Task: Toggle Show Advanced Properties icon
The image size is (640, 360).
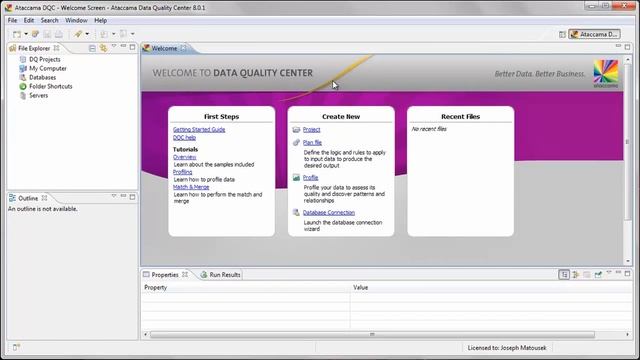Action: (x=576, y=275)
